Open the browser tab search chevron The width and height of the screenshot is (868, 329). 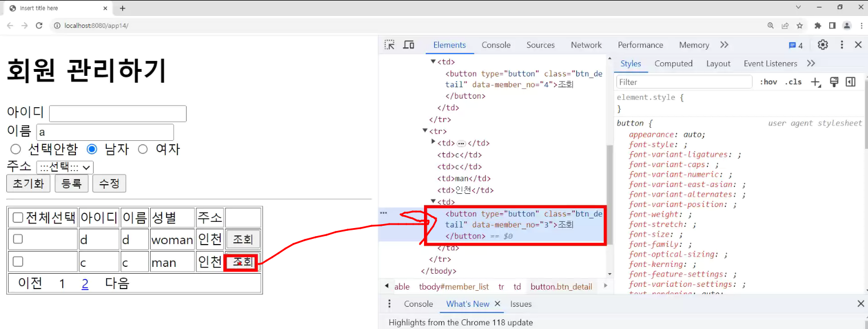click(798, 7)
